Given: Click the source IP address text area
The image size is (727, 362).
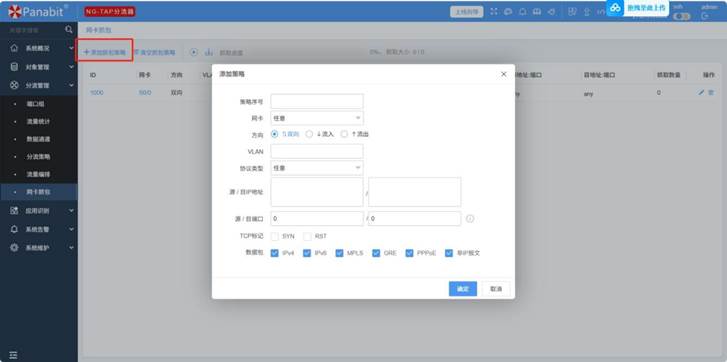Looking at the screenshot, I should 317,191.
